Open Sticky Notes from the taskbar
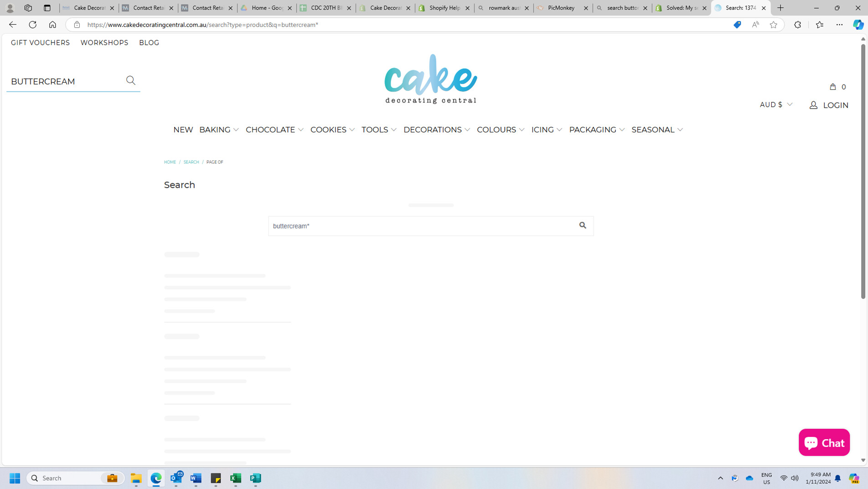The image size is (868, 489). pos(216,478)
